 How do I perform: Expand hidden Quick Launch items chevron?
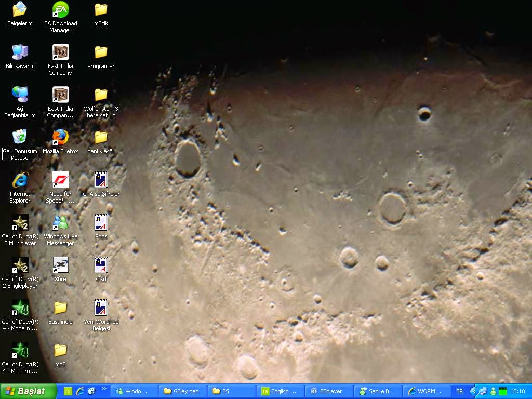click(104, 389)
